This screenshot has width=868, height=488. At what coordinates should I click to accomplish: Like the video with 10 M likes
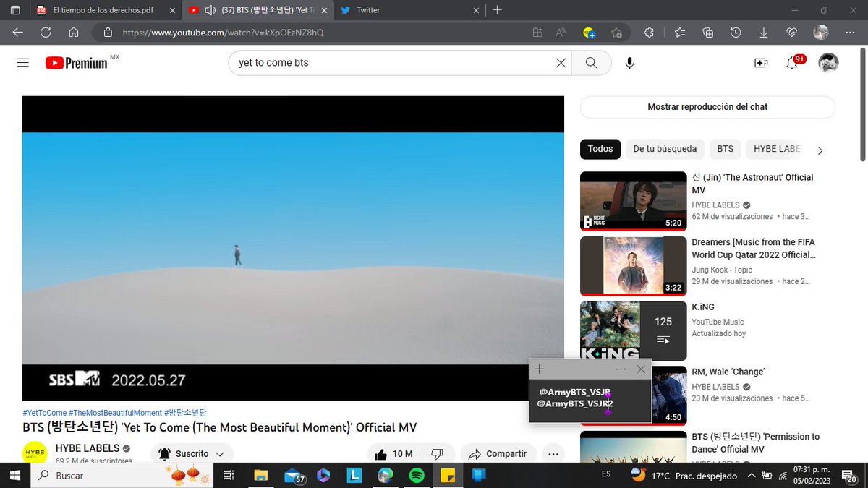[394, 454]
